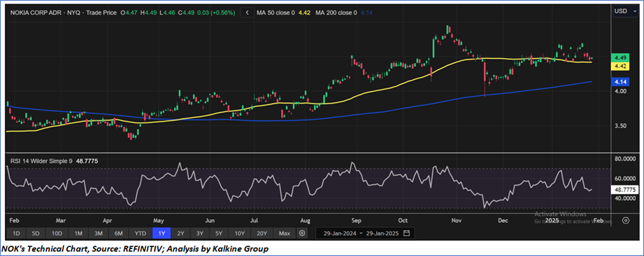Click the May label on time axis

[159, 220]
